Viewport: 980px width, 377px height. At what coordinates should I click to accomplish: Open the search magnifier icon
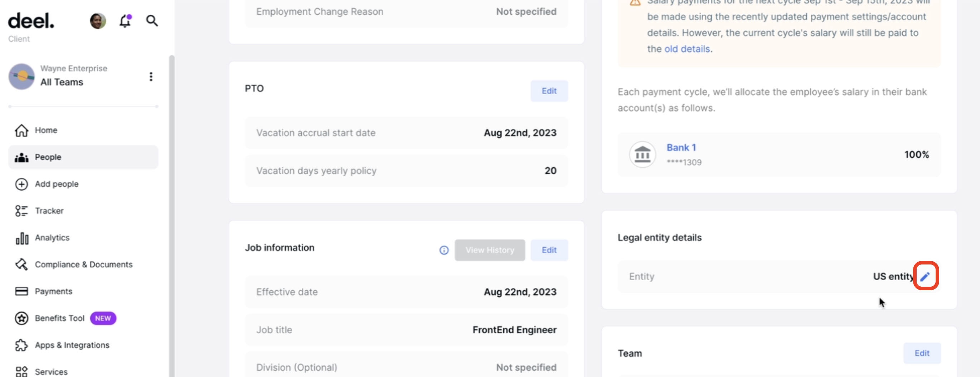pos(151,21)
